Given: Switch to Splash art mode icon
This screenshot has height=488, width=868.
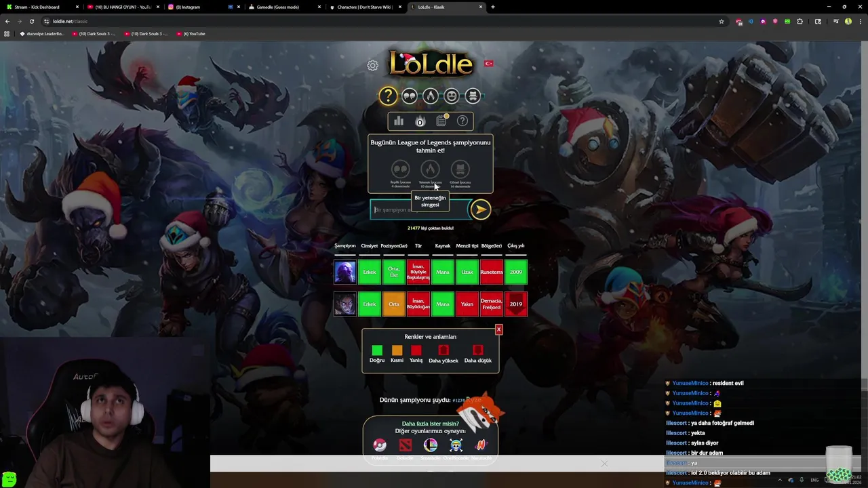Looking at the screenshot, I should [x=473, y=96].
